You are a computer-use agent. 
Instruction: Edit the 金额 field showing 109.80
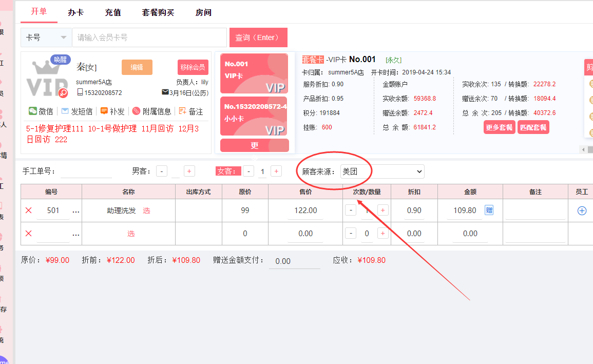465,210
